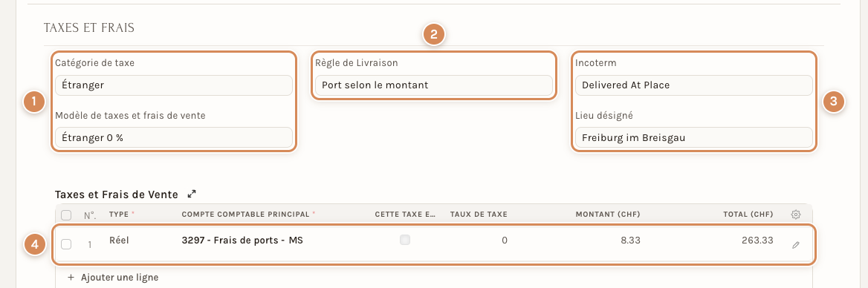This screenshot has width=868, height=288.
Task: Select all rows via header checkbox
Action: click(x=66, y=215)
